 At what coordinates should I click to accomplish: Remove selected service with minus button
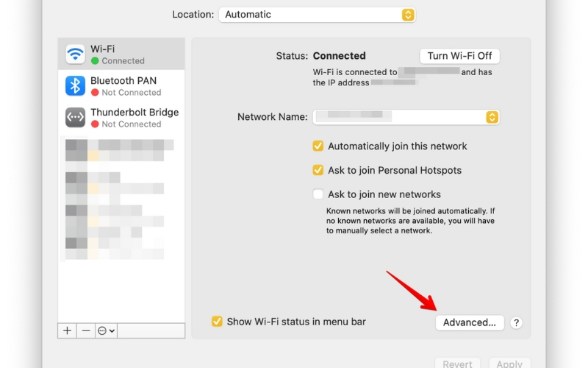[x=86, y=330]
